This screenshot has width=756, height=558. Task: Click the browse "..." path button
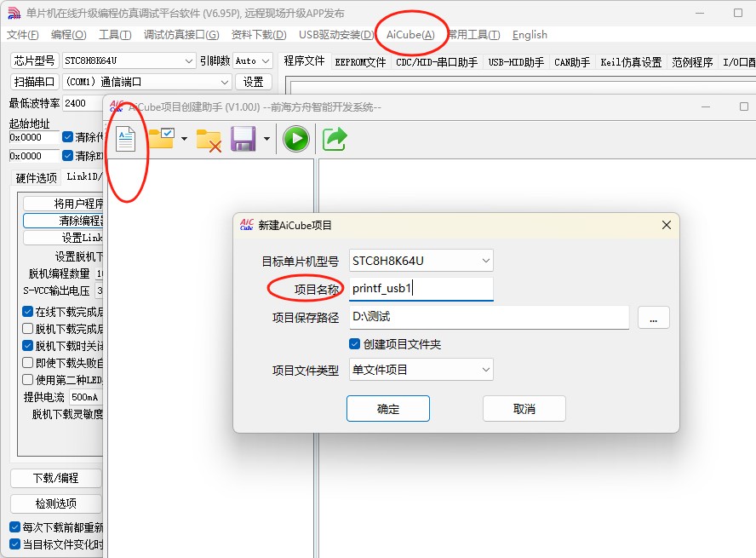[x=653, y=318]
